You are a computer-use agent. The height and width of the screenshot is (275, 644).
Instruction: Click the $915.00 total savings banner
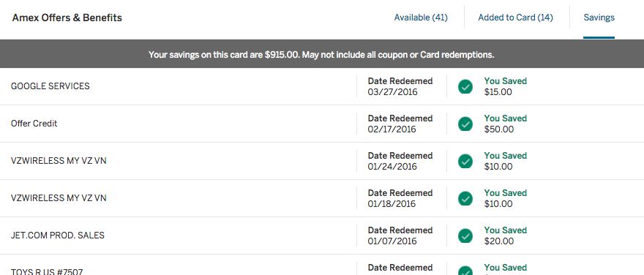[x=321, y=55]
